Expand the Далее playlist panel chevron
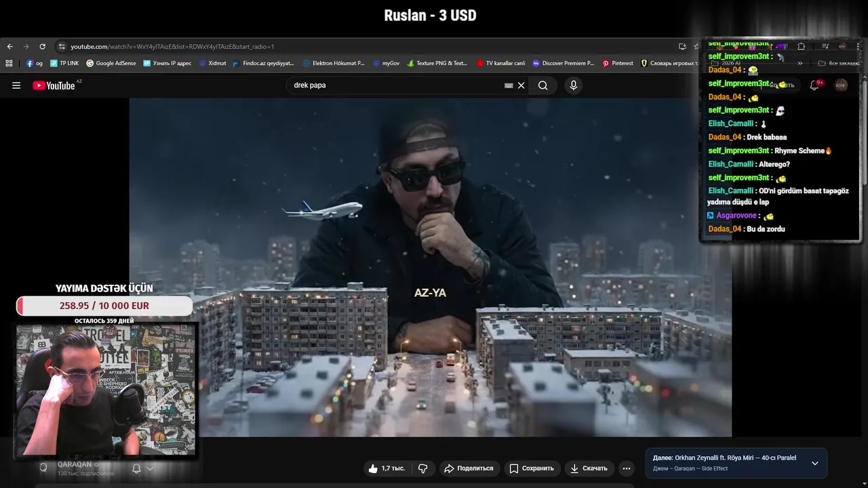The image size is (868, 488). (x=815, y=464)
